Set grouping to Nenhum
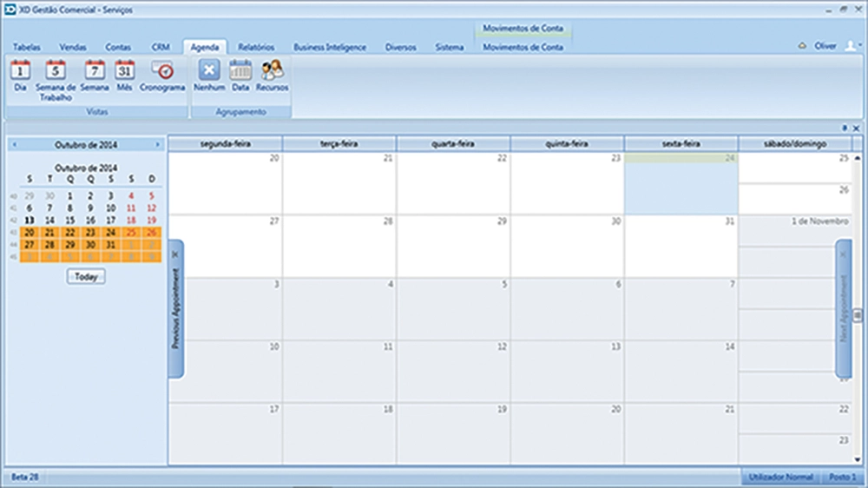This screenshot has width=868, height=488. coord(209,75)
